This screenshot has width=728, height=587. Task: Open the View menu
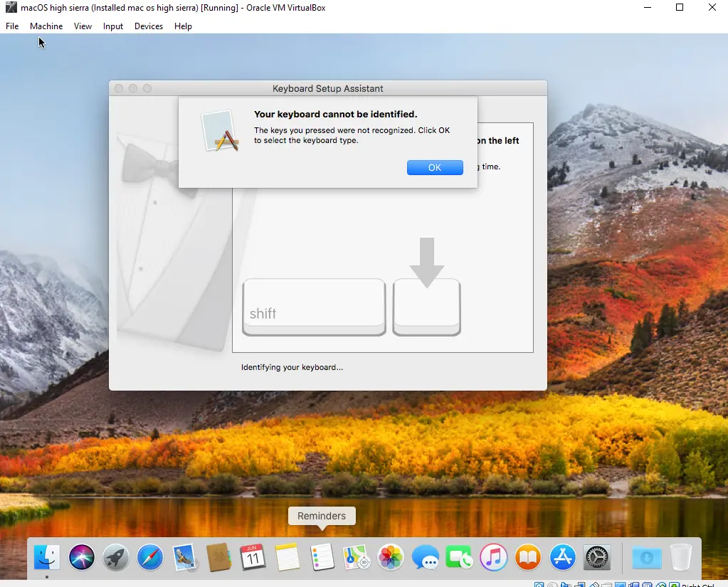[x=83, y=26]
